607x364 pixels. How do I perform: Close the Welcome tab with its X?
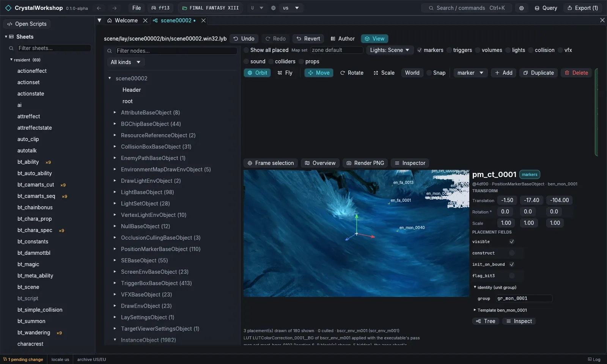pyautogui.click(x=145, y=20)
